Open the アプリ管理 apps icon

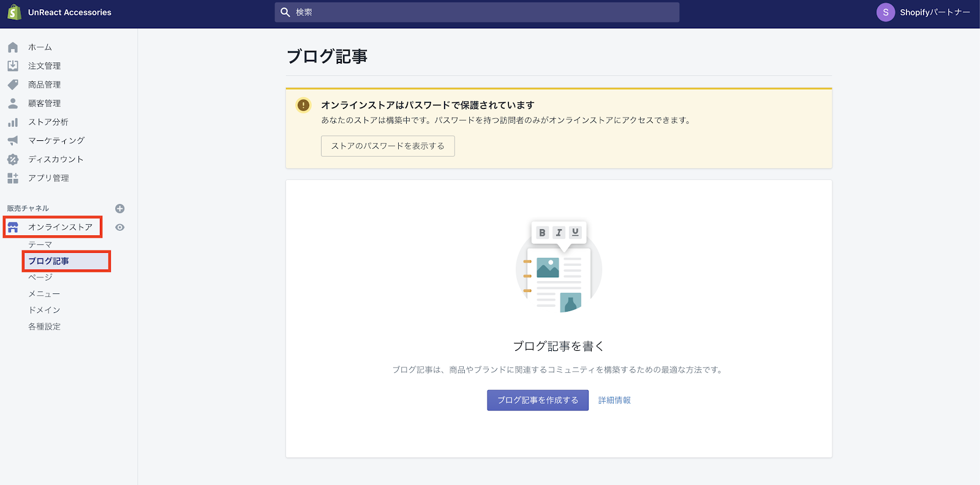13,178
